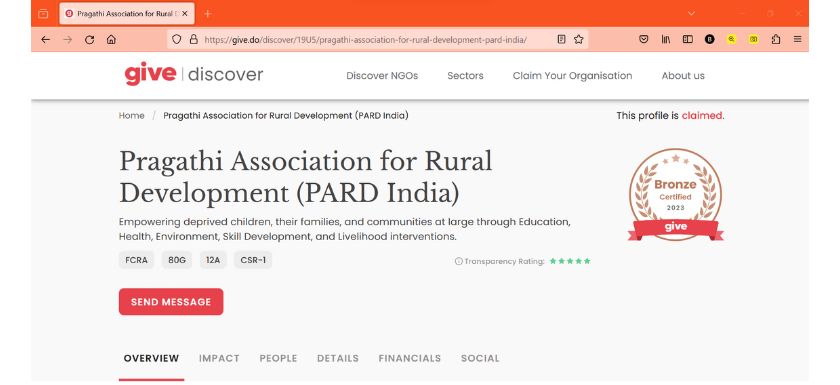
Task: Click the 'Transparency Rating:' label
Action: tap(504, 261)
